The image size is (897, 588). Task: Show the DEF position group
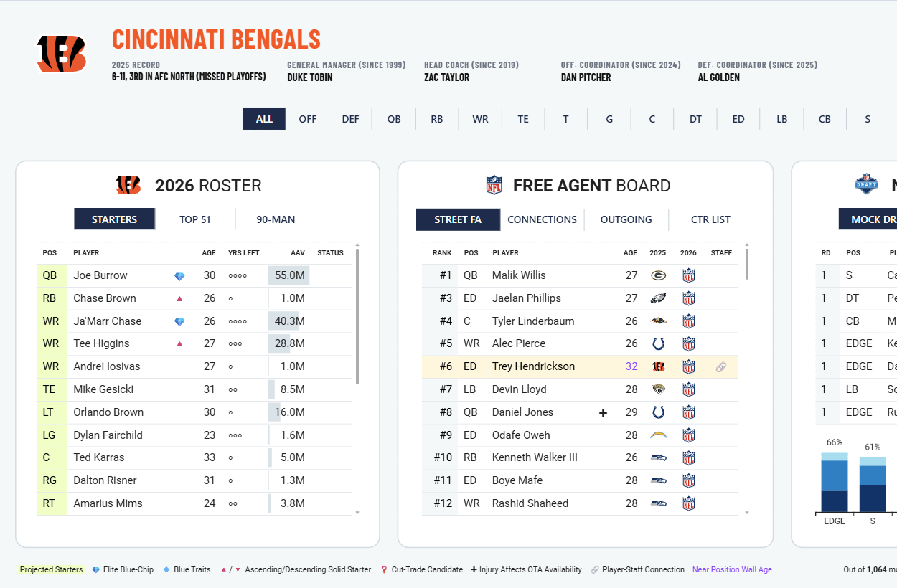(350, 119)
